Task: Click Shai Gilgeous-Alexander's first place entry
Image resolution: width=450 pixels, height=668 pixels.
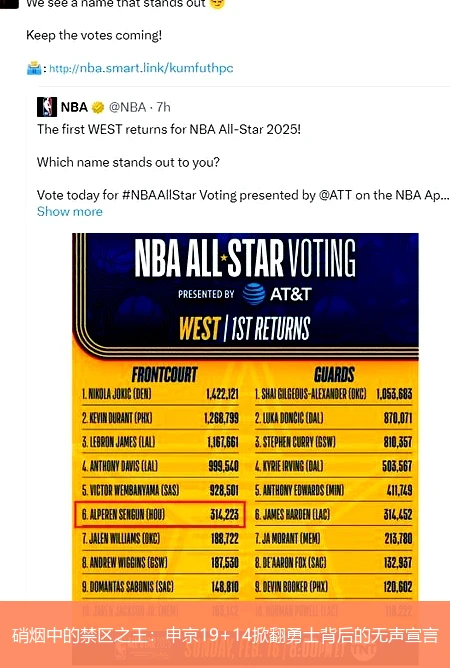Action: click(x=334, y=394)
